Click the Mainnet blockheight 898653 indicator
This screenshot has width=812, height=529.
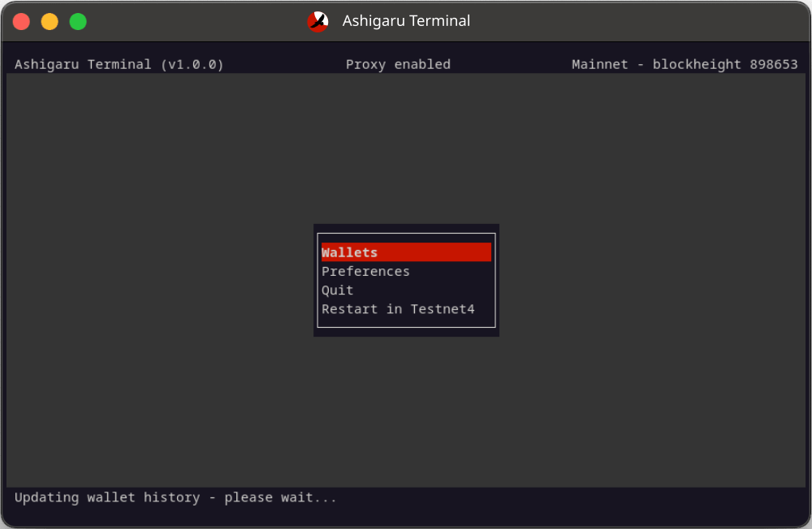click(685, 64)
